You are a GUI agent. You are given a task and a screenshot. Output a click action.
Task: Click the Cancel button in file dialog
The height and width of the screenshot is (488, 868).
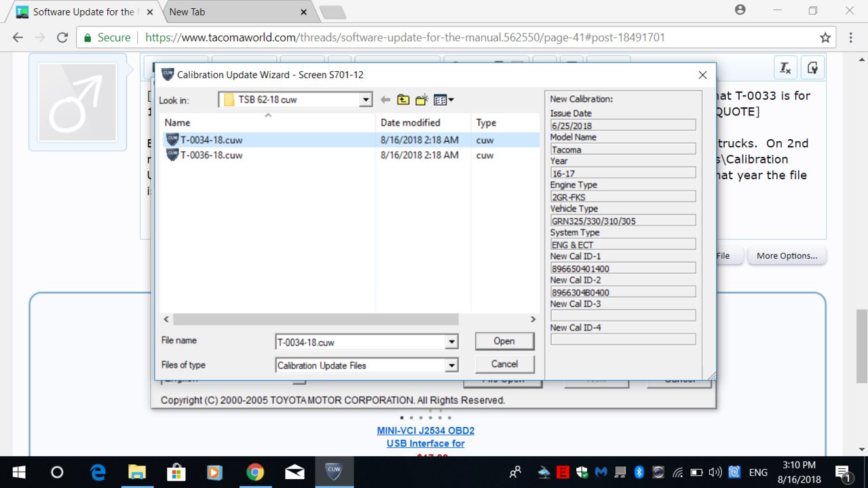point(504,364)
